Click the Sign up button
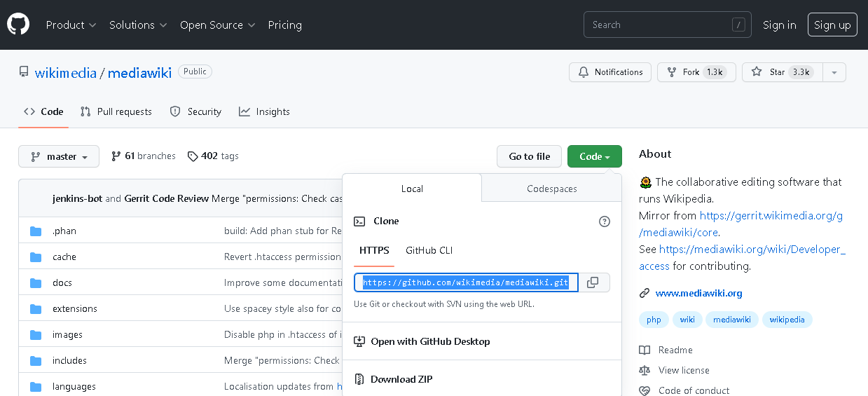 (832, 25)
